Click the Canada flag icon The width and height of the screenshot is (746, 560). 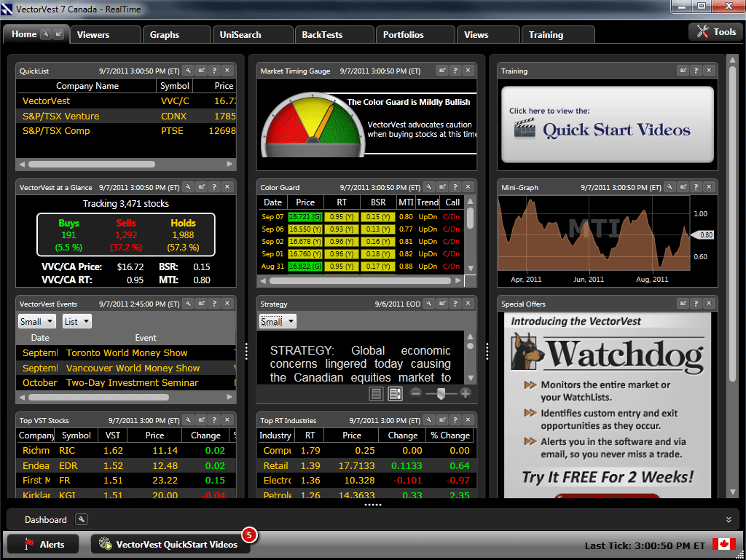coord(723,543)
